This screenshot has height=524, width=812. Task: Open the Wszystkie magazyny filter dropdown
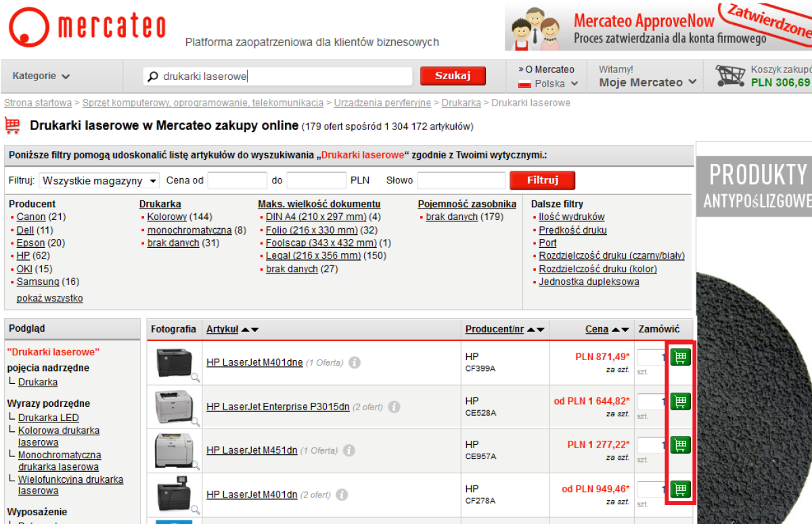pos(99,181)
